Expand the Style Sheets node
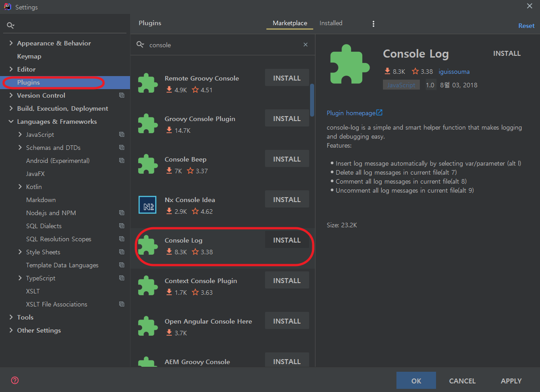This screenshot has width=540, height=392. point(20,252)
